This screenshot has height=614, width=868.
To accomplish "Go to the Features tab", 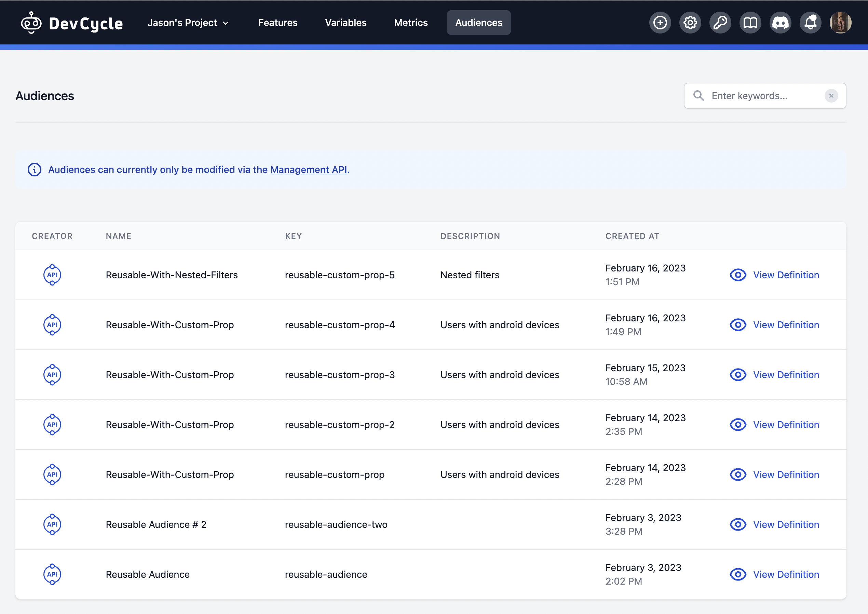I will tap(277, 23).
